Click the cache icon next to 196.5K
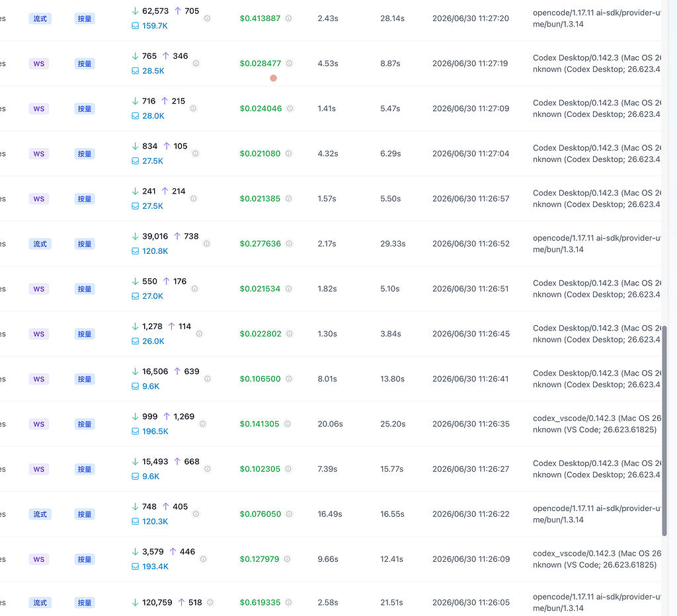 coord(135,431)
